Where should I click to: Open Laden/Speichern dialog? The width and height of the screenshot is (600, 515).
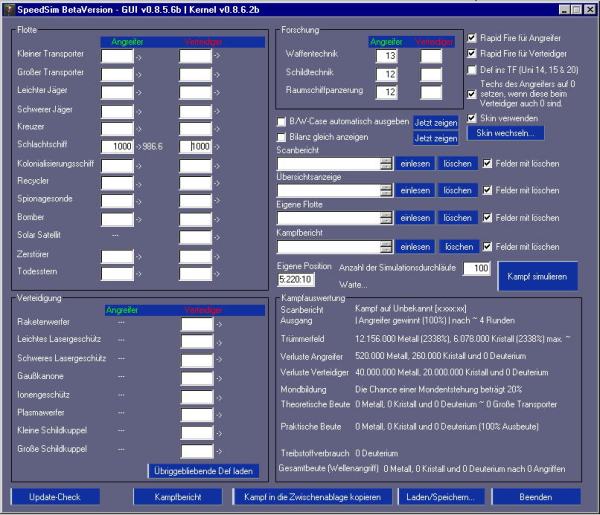[441, 497]
